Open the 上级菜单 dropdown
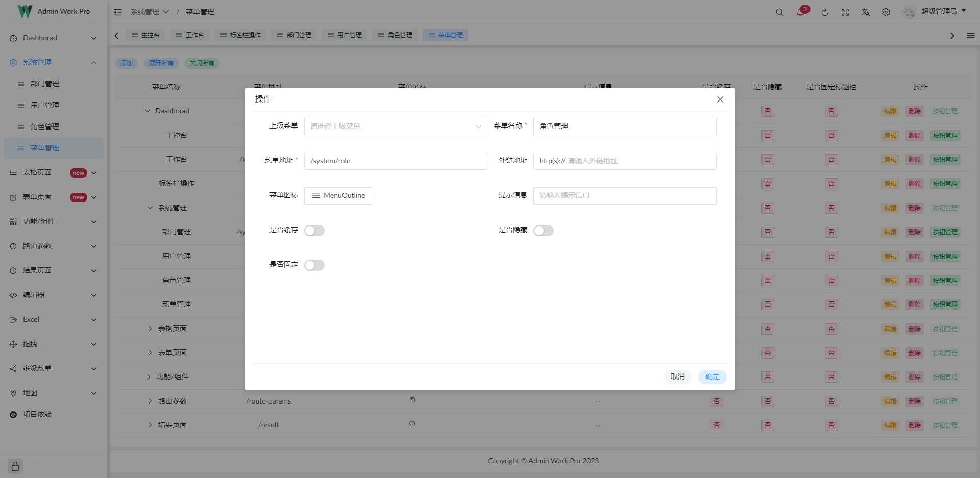 pyautogui.click(x=395, y=126)
